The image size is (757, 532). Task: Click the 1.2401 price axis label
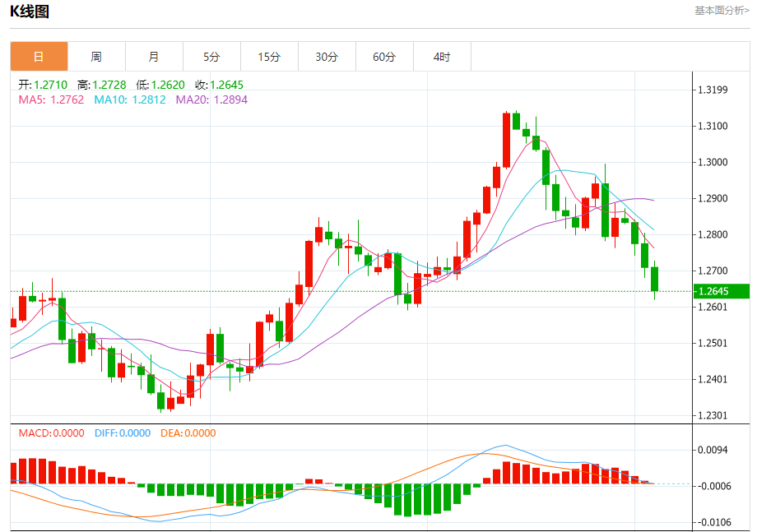coord(713,379)
